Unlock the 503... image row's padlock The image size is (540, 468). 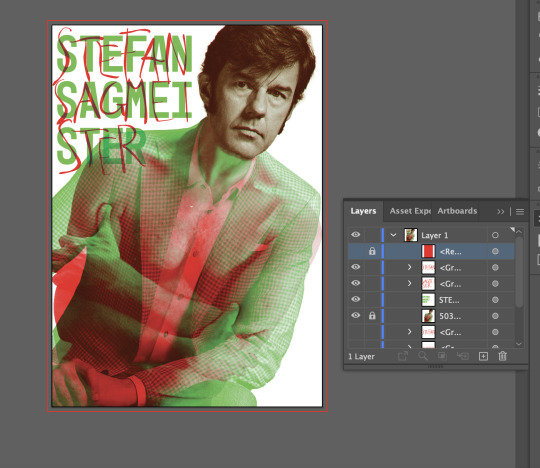point(372,315)
